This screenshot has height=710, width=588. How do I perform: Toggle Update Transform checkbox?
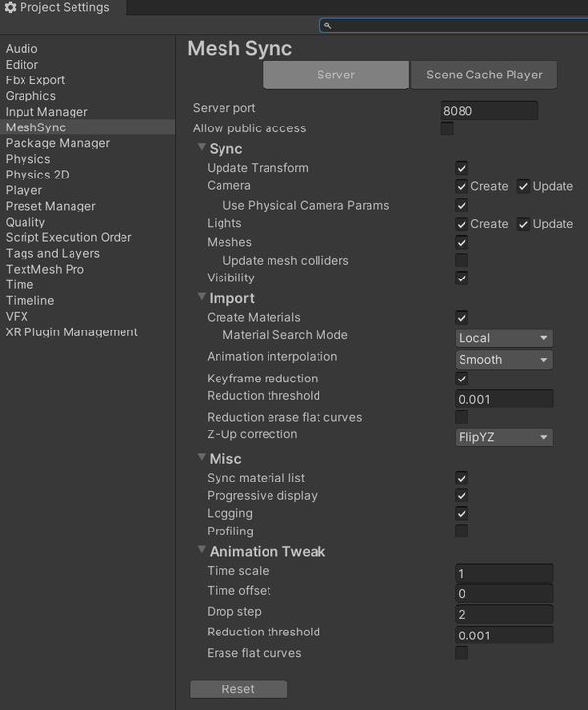(462, 168)
